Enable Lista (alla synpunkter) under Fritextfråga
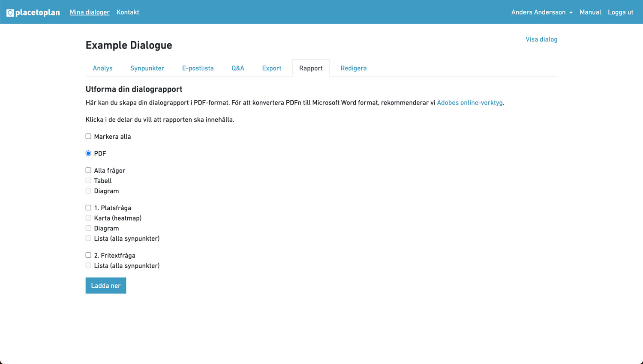 click(88, 266)
